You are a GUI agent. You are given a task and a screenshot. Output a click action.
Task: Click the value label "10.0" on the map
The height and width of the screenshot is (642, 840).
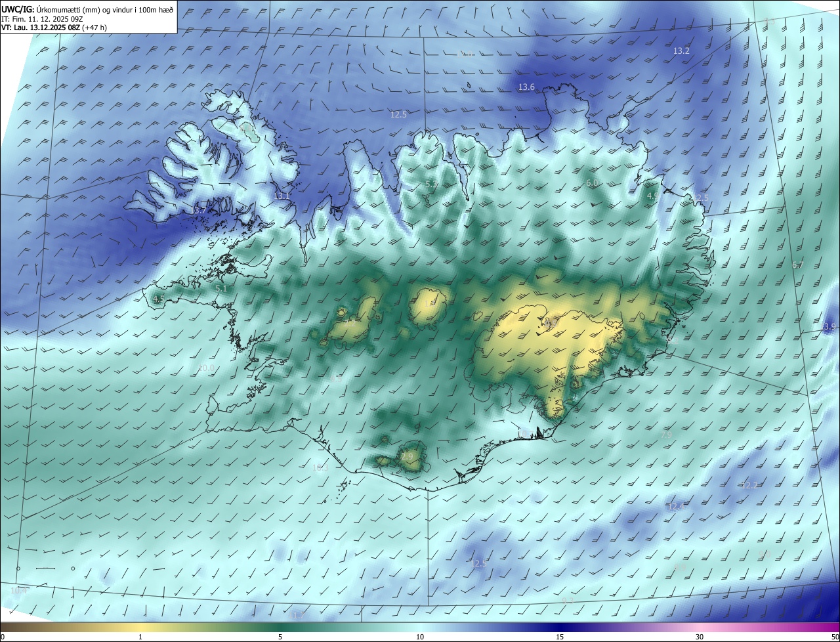[x=206, y=368]
